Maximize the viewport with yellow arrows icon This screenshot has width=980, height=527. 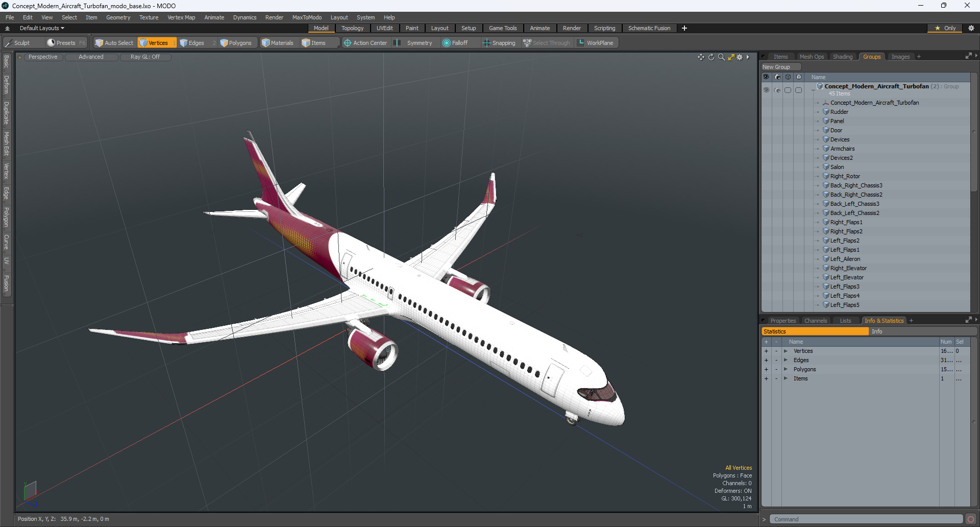tap(731, 57)
